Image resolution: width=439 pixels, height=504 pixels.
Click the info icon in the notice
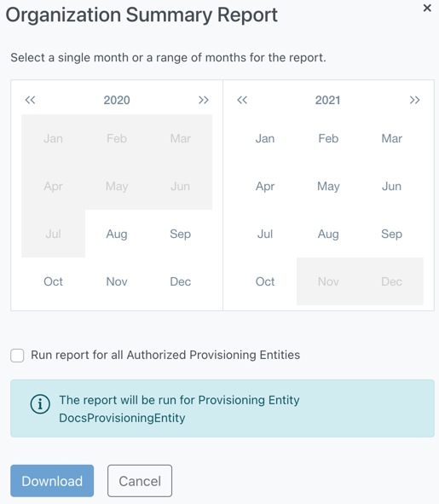(40, 404)
